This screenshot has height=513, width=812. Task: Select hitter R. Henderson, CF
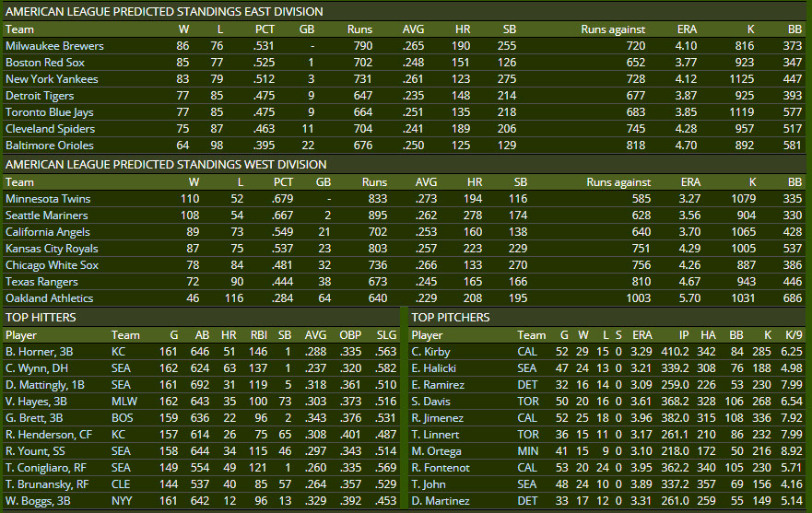point(48,435)
